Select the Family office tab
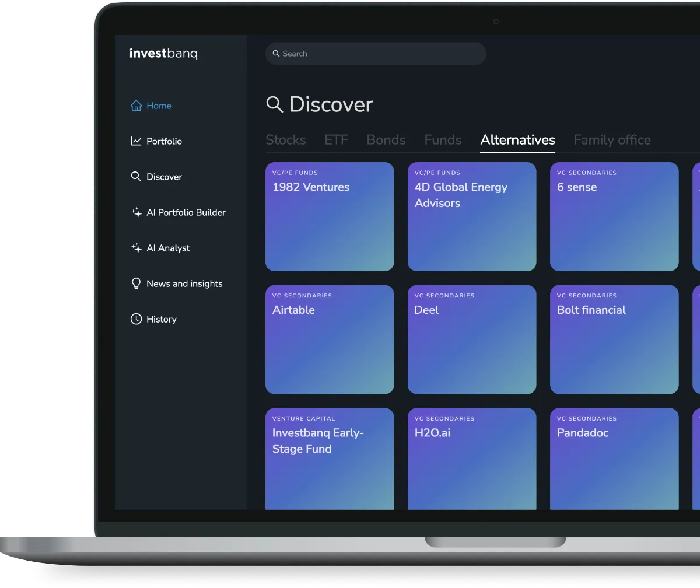Screen dimensions: 700x588 coord(612,140)
